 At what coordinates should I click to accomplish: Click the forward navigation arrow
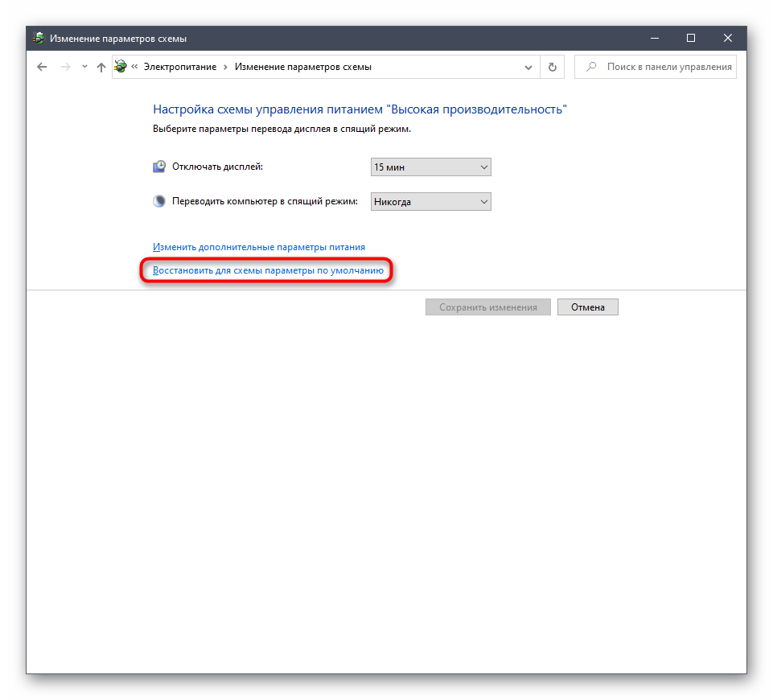click(66, 68)
